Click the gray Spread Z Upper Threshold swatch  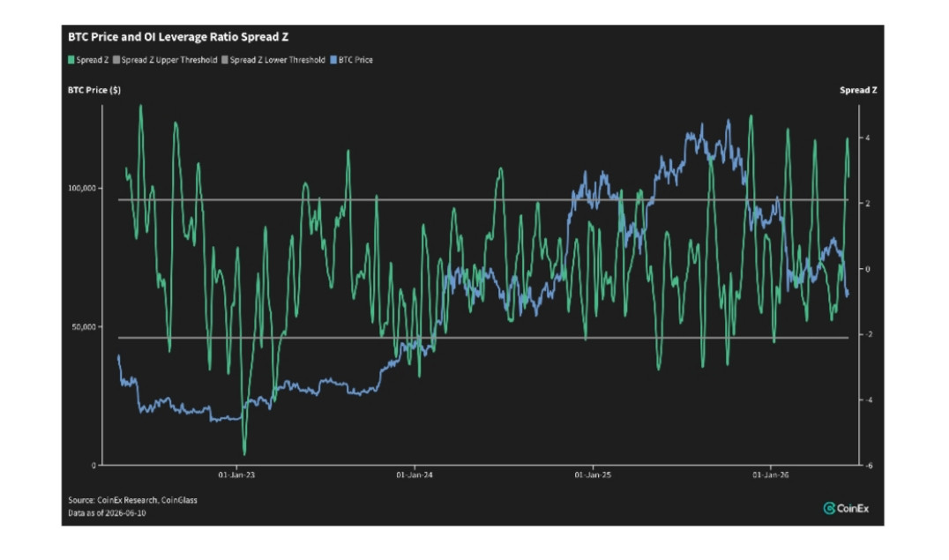click(116, 60)
